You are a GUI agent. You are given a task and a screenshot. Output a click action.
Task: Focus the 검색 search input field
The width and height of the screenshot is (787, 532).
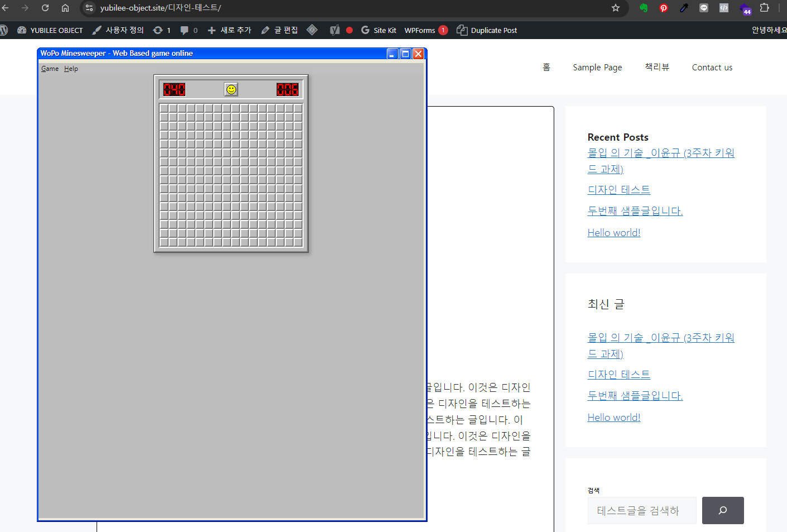(x=642, y=510)
